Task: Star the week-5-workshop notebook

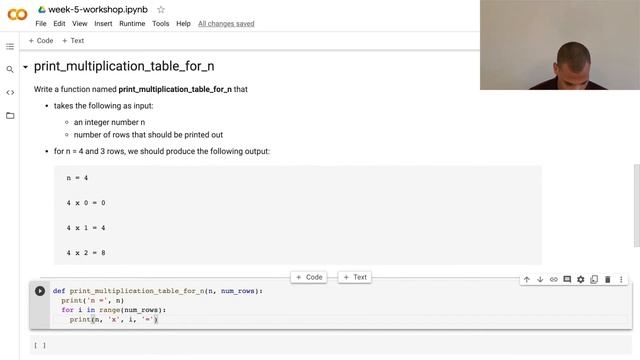Action: pos(161,9)
